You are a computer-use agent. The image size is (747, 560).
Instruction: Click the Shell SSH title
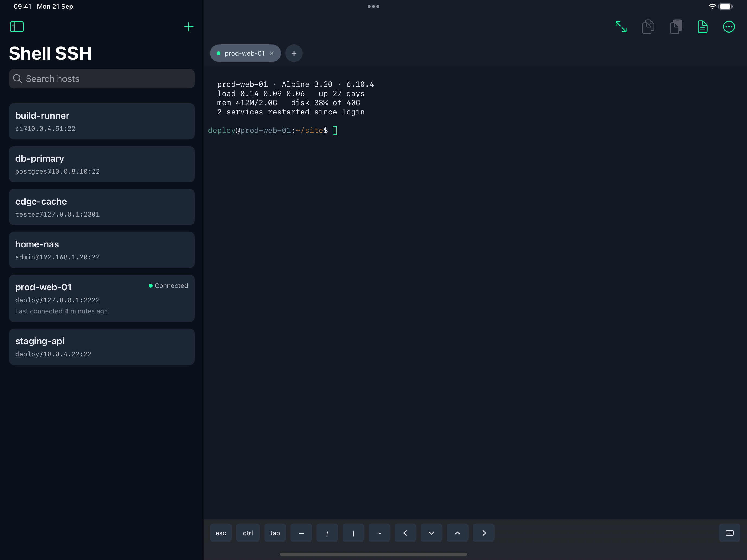coord(50,53)
